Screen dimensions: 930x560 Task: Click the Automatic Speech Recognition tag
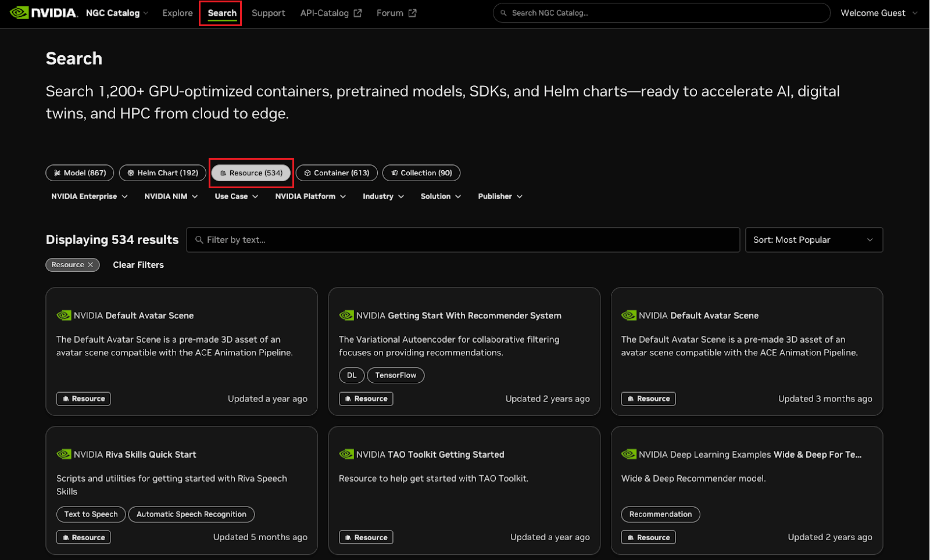point(191,514)
